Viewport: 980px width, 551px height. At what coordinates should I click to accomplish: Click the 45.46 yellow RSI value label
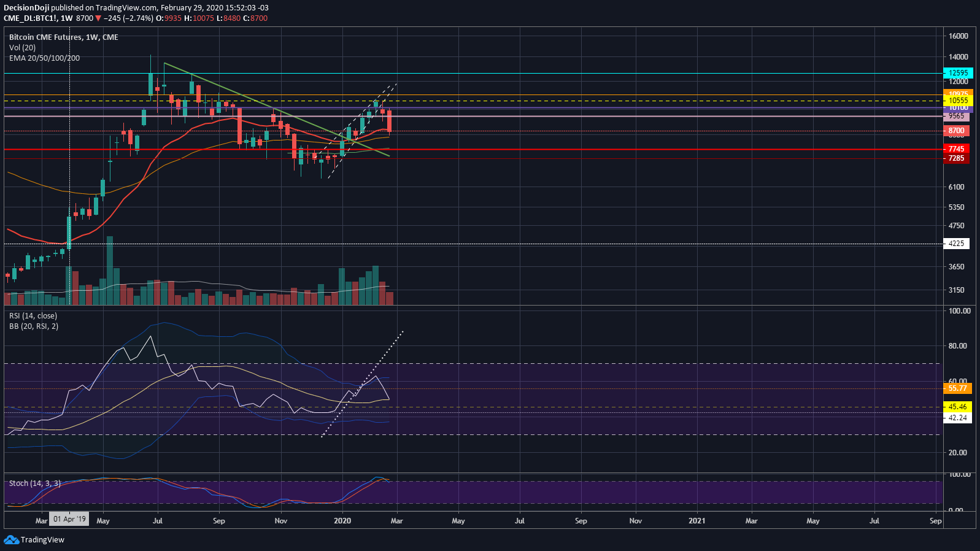click(957, 407)
